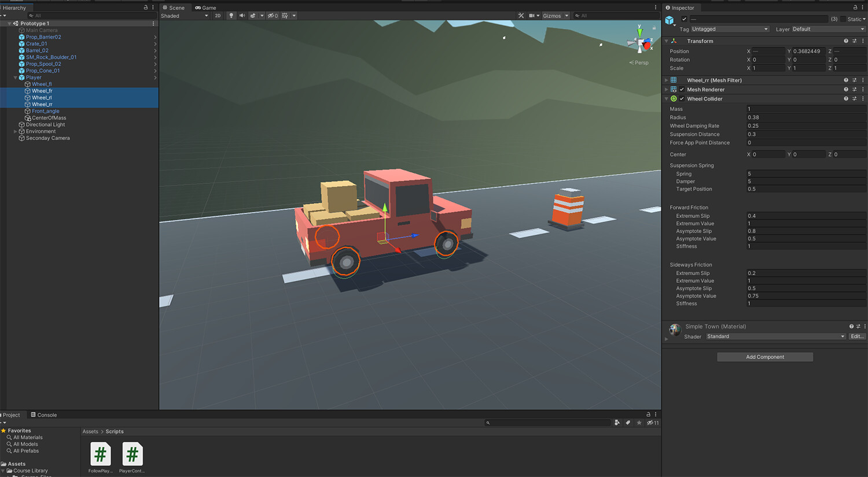Image resolution: width=868 pixels, height=477 pixels.
Task: Click the Wheel Collider presets icon
Action: pyautogui.click(x=854, y=98)
